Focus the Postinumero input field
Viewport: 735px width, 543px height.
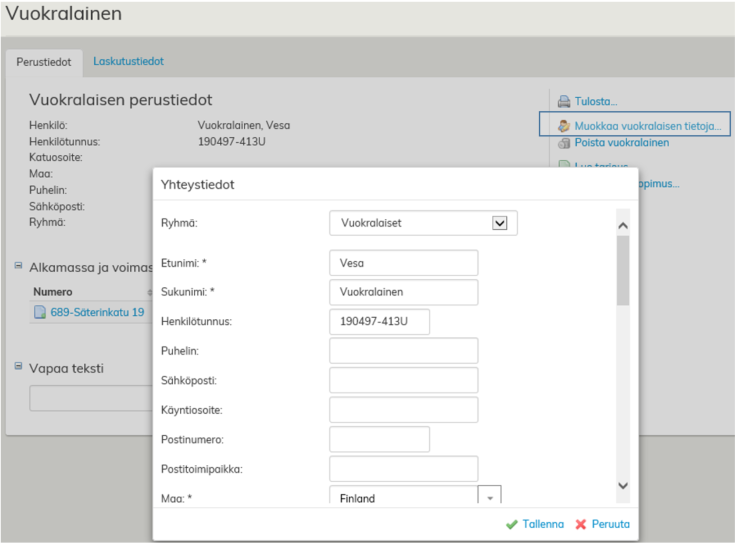(x=379, y=439)
